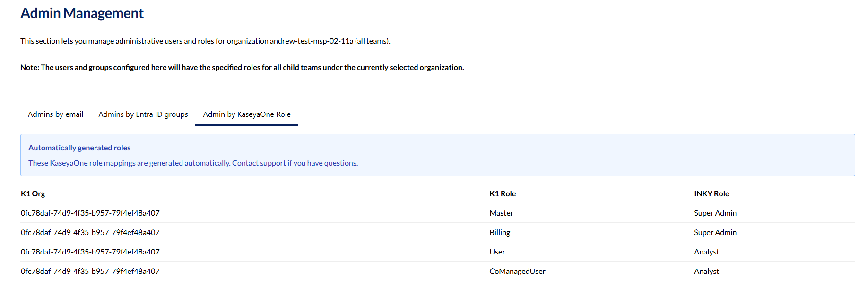Viewport: 868px width, 298px height.
Task: Click the bold Note about child teams
Action: [242, 68]
